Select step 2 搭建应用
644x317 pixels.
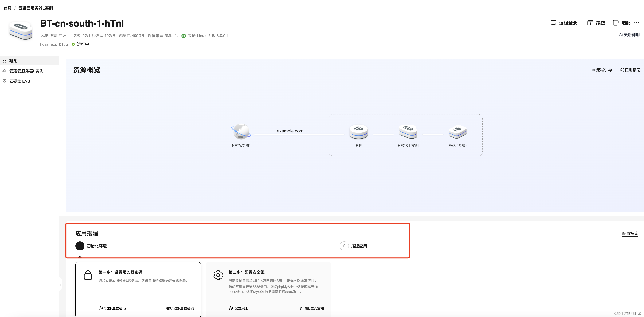(353, 246)
